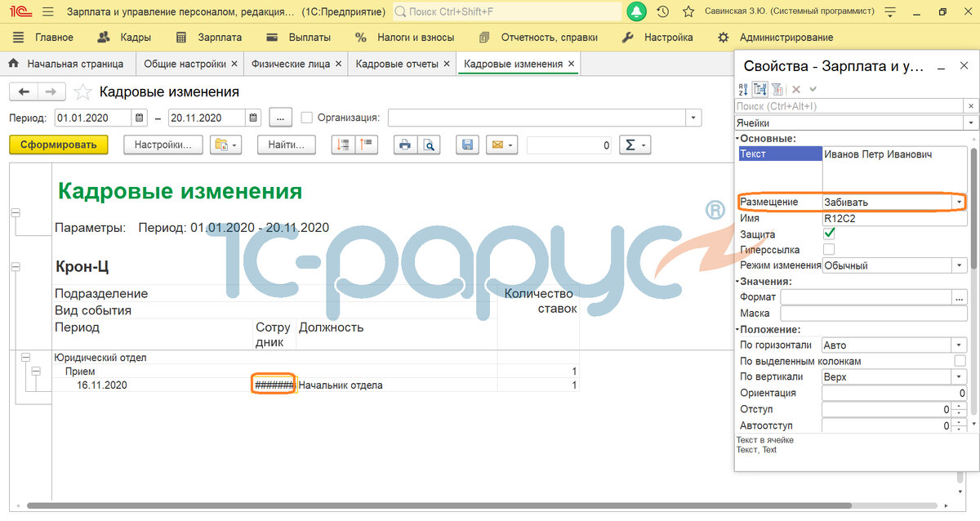Open notifications bell icon
The height and width of the screenshot is (521, 980).
click(636, 12)
